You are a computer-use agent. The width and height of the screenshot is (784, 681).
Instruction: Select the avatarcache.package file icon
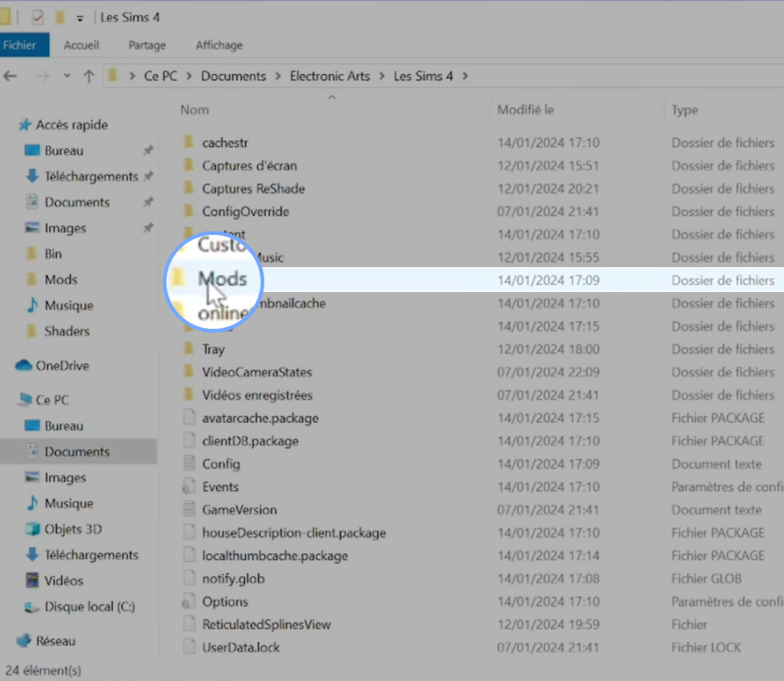189,418
